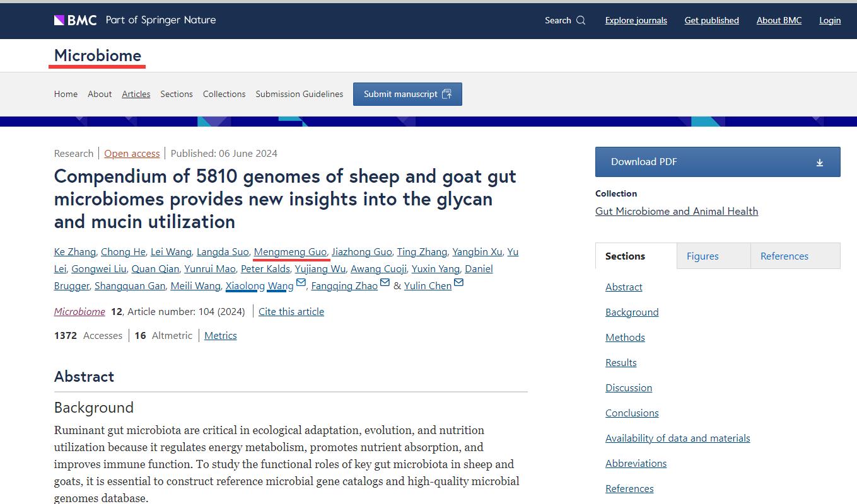Image resolution: width=857 pixels, height=504 pixels.
Task: Open the Explore journals link
Action: click(636, 20)
